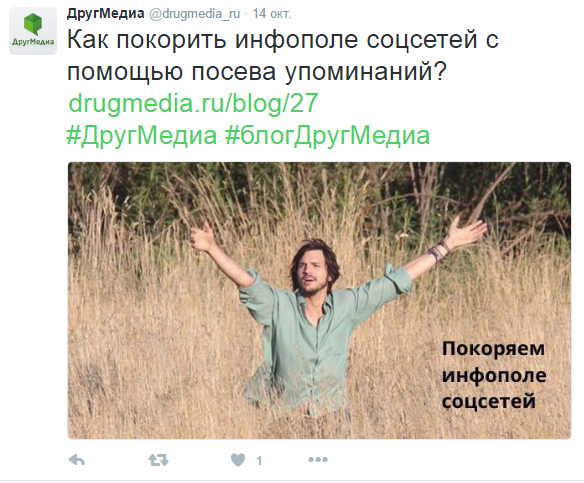Visit the @drugmedia_ru handle
This screenshot has width=584, height=483.
click(194, 14)
